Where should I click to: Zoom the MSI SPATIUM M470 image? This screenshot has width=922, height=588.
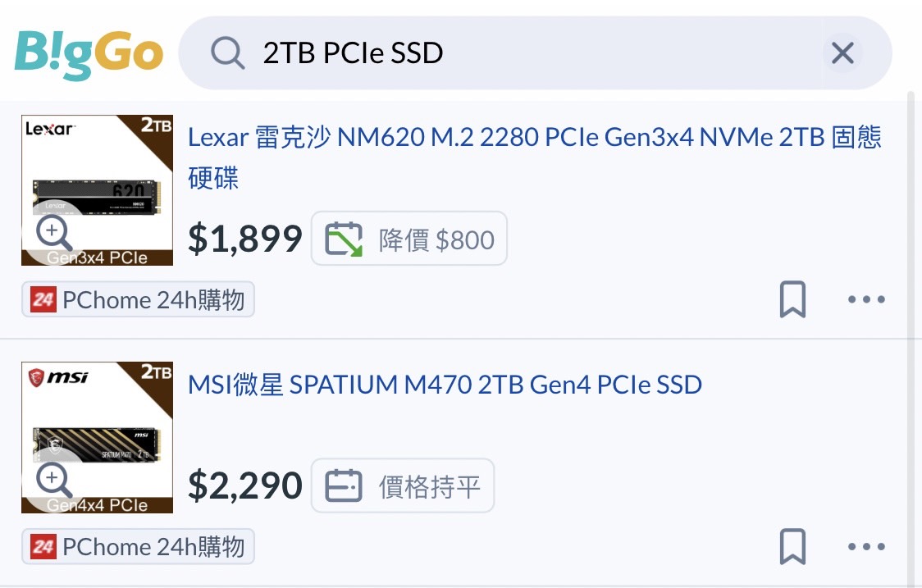click(54, 482)
